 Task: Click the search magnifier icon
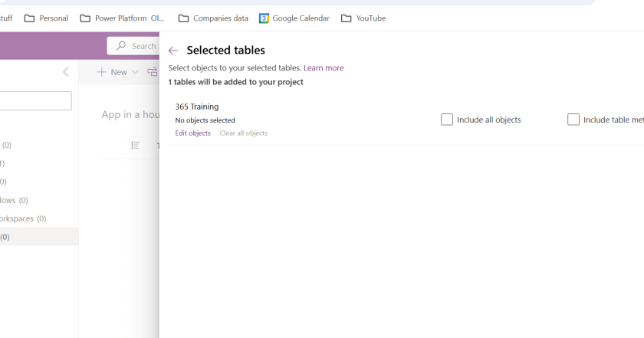pos(121,46)
